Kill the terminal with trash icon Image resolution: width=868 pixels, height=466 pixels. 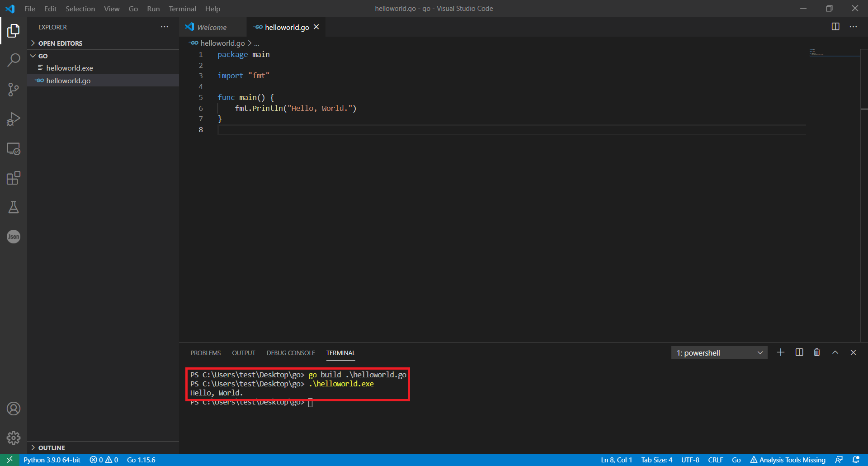coord(817,352)
